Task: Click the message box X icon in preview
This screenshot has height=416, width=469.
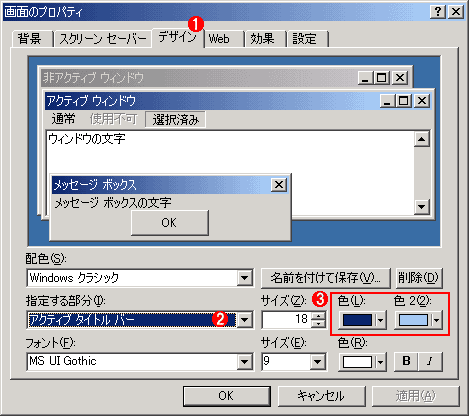Action: (x=279, y=185)
